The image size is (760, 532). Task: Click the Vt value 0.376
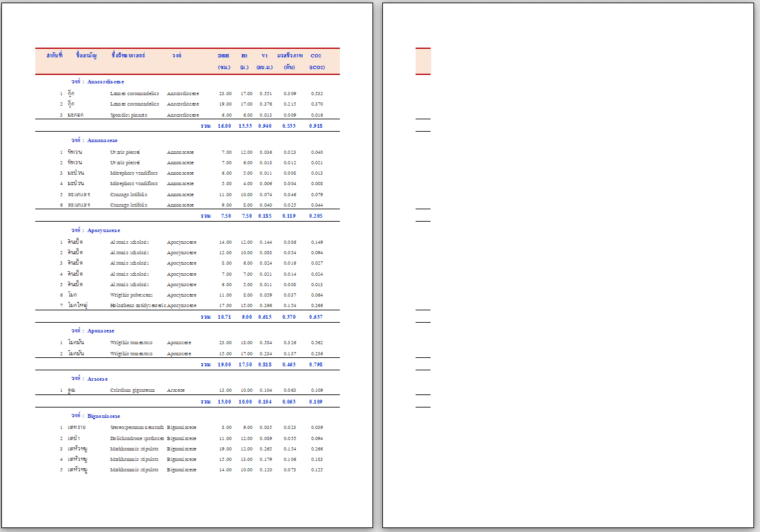tap(266, 104)
